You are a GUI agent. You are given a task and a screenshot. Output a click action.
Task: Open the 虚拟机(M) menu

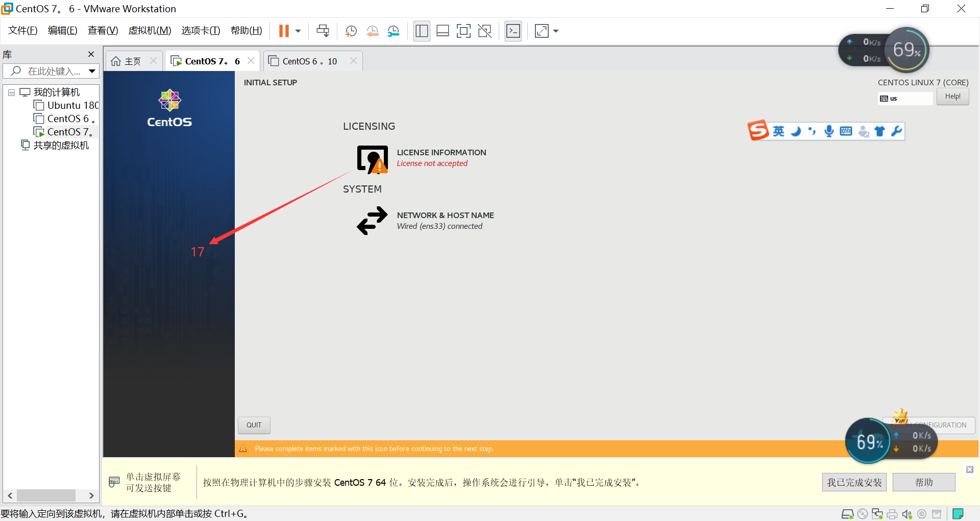(x=150, y=31)
